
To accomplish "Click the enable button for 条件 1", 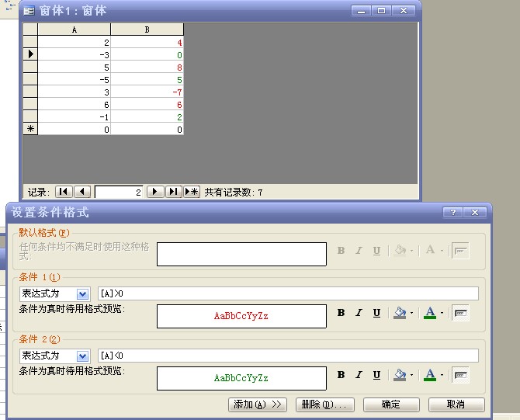I will [461, 313].
